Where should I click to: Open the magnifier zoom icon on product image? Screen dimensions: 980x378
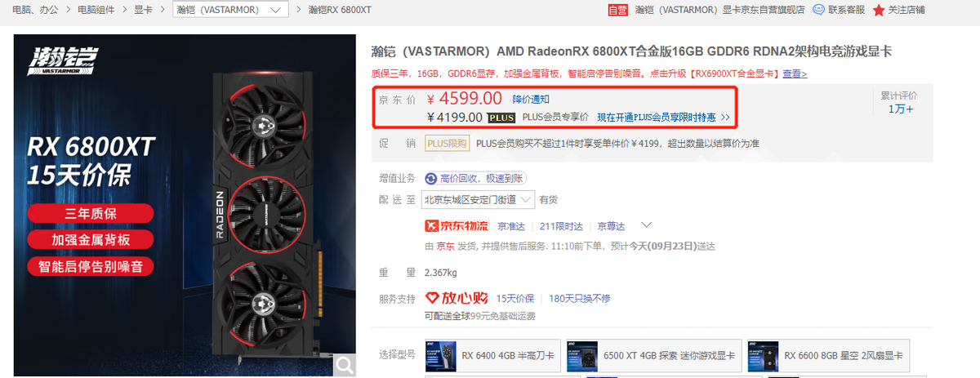[345, 365]
